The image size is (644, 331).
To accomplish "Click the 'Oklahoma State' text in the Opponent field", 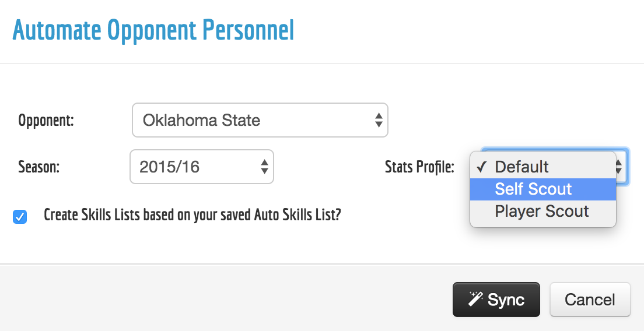I will (x=201, y=121).
